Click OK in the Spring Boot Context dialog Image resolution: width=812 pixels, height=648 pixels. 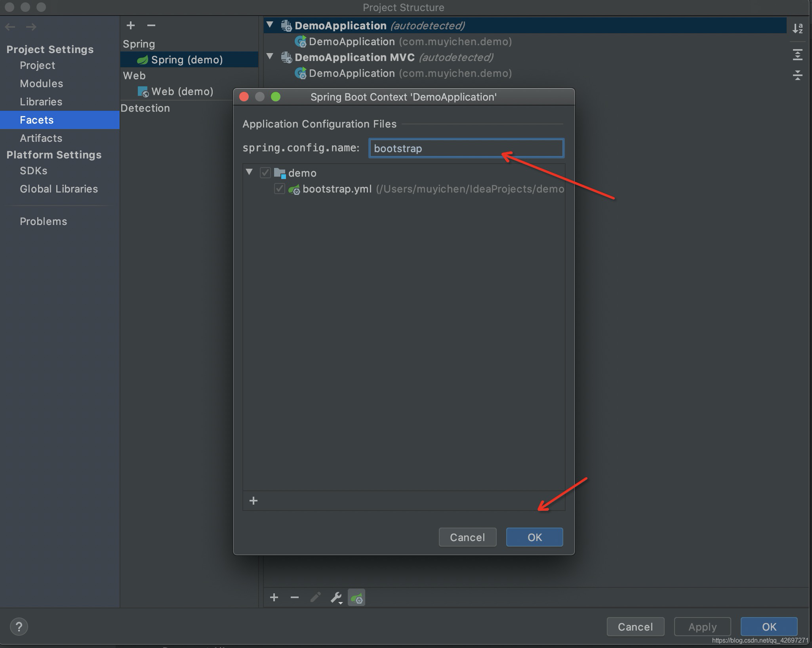point(534,537)
